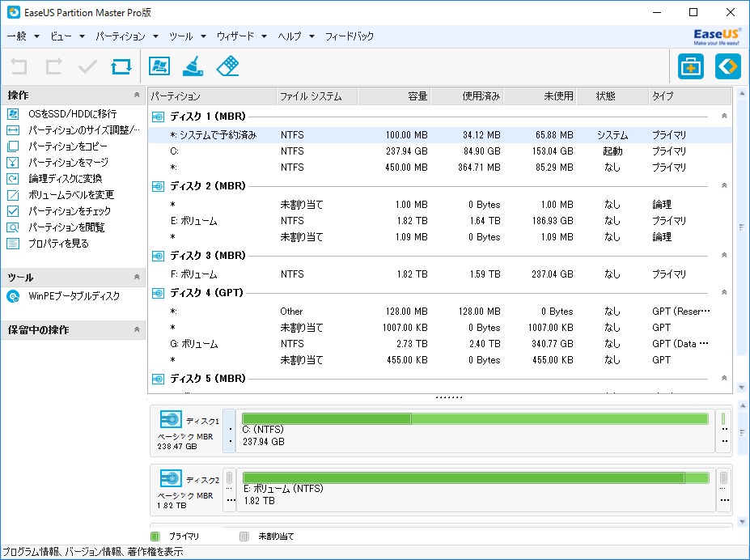
Task: Click the Undo toolbar icon
Action: 19,66
